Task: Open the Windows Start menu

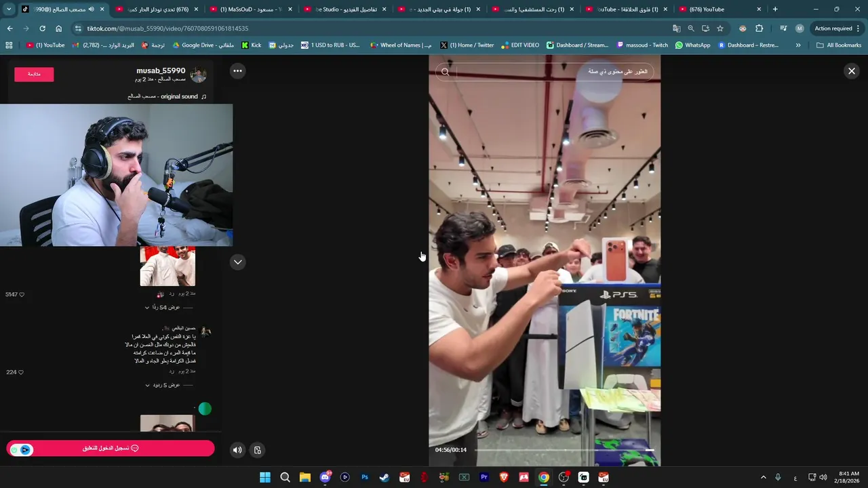Action: (x=265, y=477)
